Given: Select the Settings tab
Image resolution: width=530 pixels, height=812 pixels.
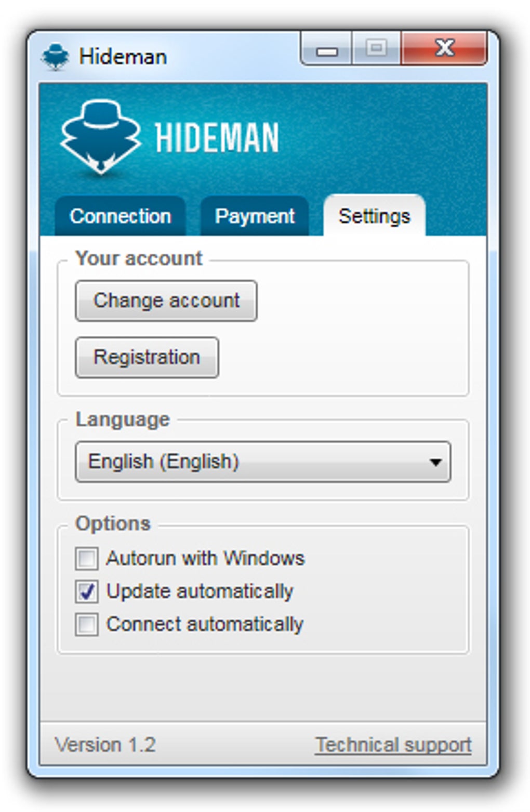Looking at the screenshot, I should point(374,216).
